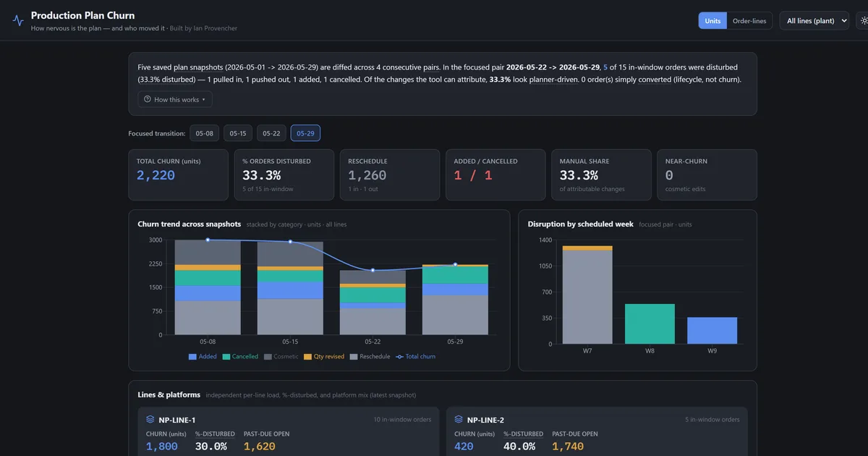Screen dimensions: 868x456
Task: Click the W8 bar in Disruption chart
Action: 650,324
